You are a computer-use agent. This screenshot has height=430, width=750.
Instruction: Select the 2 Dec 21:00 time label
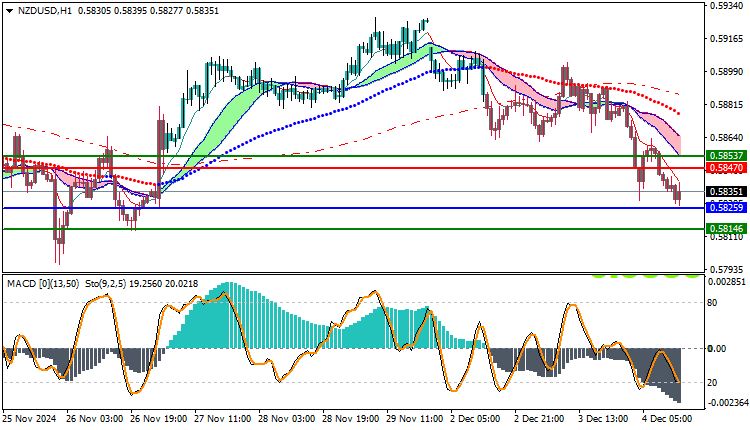click(x=540, y=419)
